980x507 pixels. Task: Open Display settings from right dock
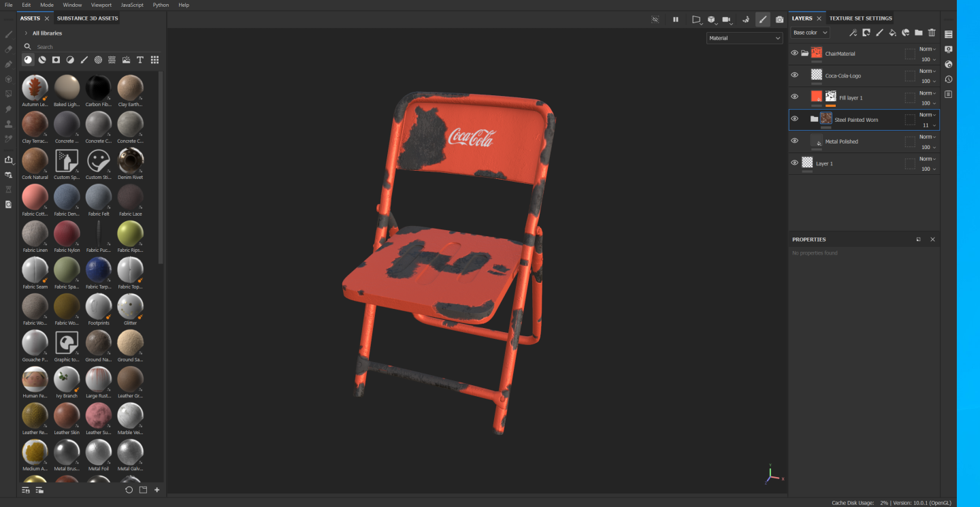pyautogui.click(x=949, y=49)
